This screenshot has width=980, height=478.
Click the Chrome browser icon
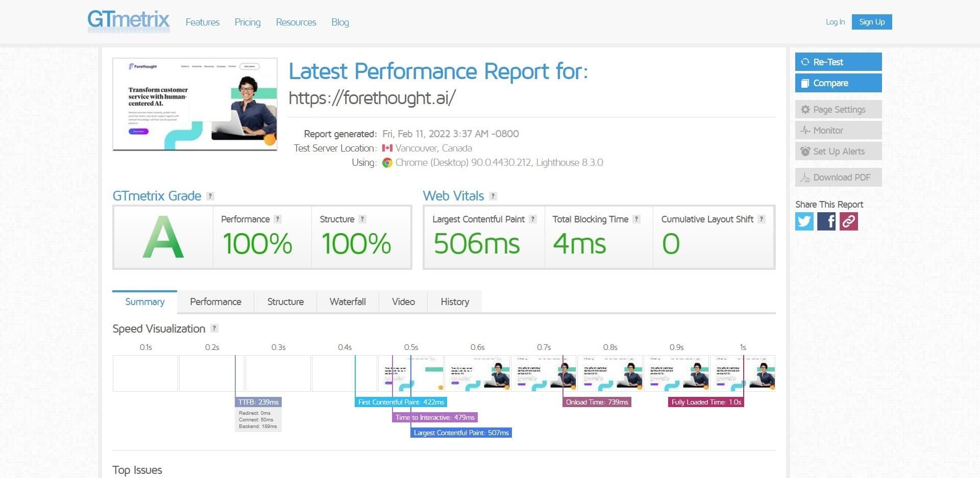(387, 163)
